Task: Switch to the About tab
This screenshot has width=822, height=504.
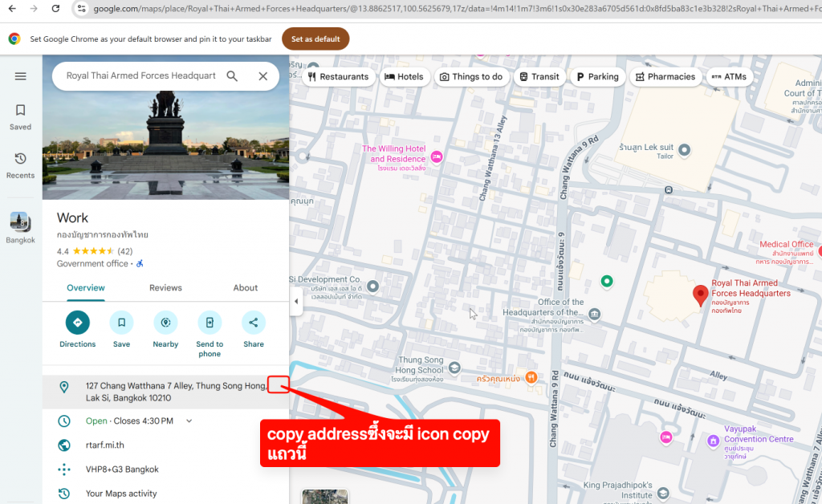Action: click(x=246, y=288)
